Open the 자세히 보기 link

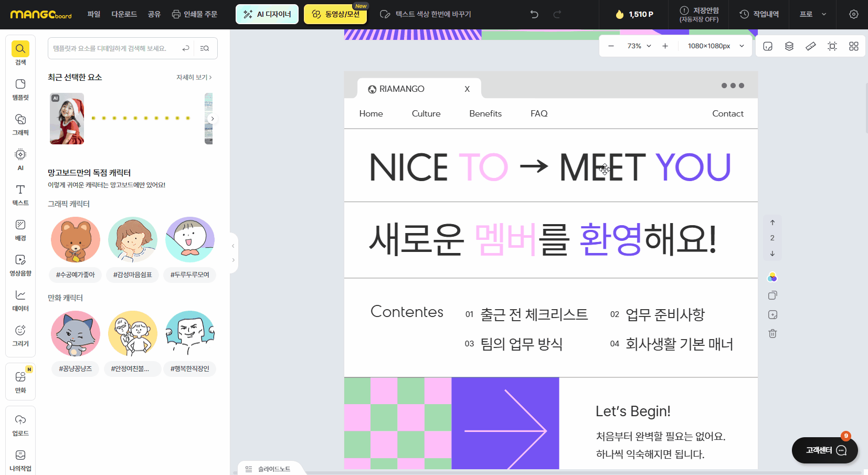coord(194,77)
